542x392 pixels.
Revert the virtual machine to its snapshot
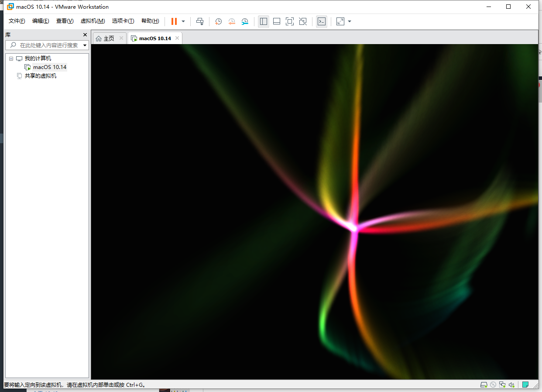pyautogui.click(x=232, y=21)
